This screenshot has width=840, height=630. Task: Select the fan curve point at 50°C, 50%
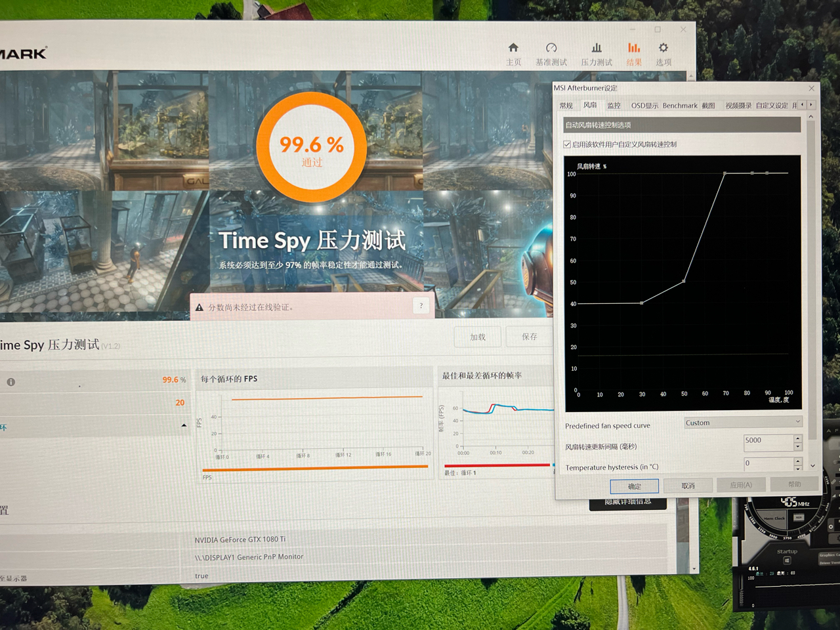tap(684, 281)
